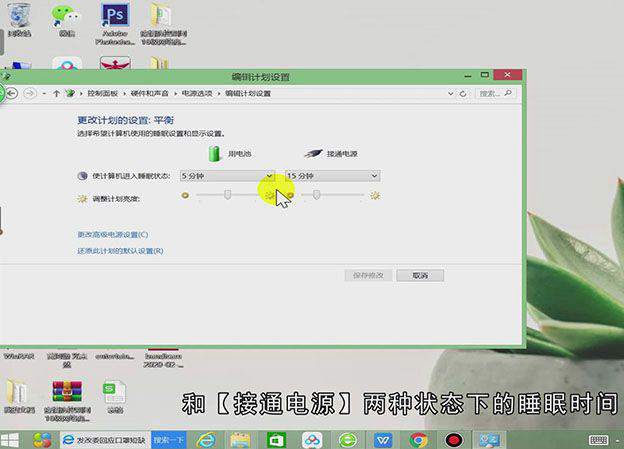The image size is (624, 449).
Task: Click the Power Options breadcrumb (电源选项)
Action: pyautogui.click(x=197, y=94)
